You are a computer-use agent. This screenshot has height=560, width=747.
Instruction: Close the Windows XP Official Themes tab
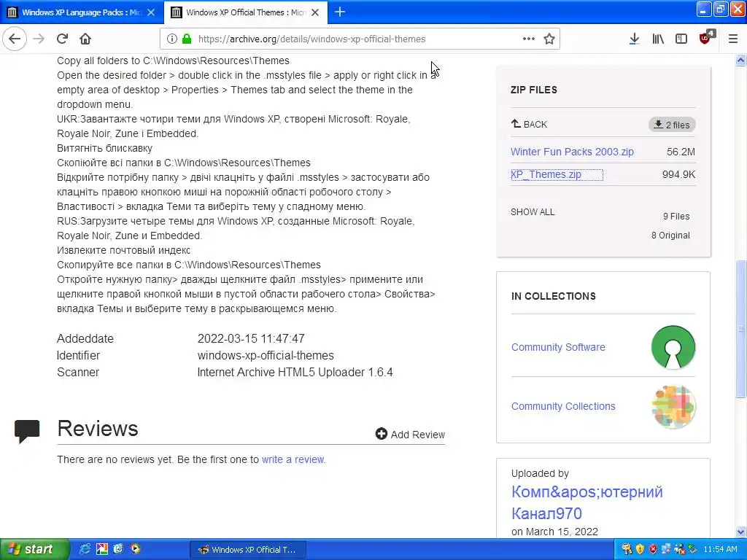click(x=315, y=12)
